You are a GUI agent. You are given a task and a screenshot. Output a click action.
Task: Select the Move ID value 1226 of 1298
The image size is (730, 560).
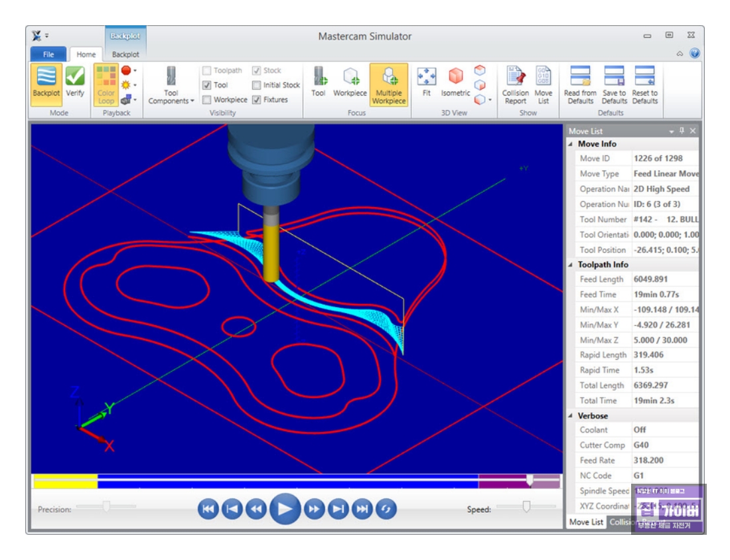click(658, 159)
